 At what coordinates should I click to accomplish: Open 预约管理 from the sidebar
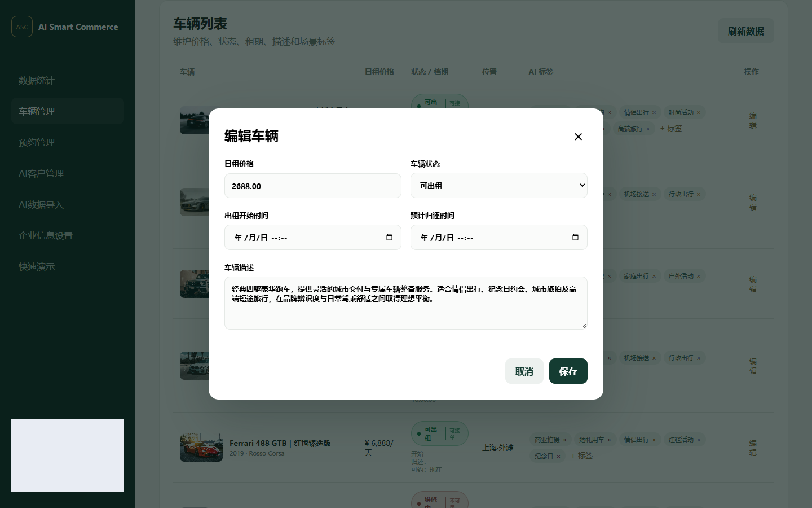[68, 142]
